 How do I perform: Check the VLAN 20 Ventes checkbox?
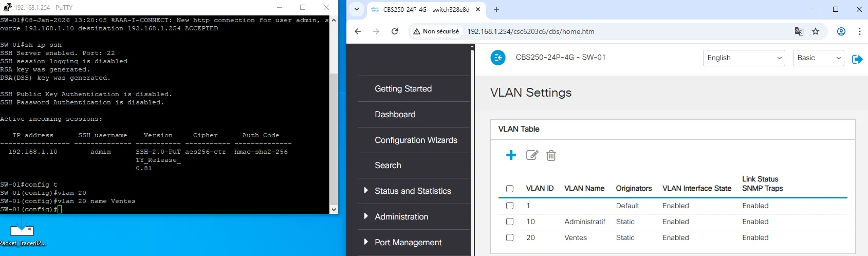510,237
